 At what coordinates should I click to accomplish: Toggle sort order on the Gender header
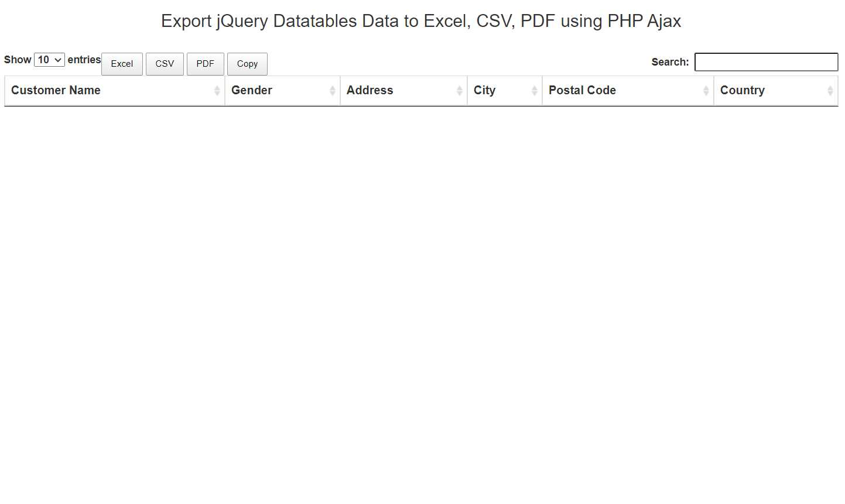coord(252,90)
